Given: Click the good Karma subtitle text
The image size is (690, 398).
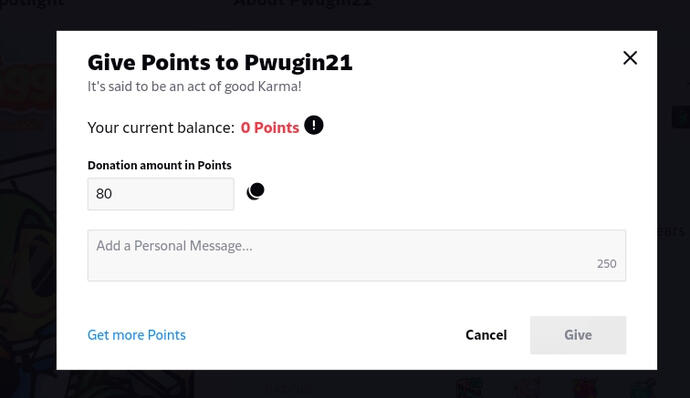Looking at the screenshot, I should 195,86.
